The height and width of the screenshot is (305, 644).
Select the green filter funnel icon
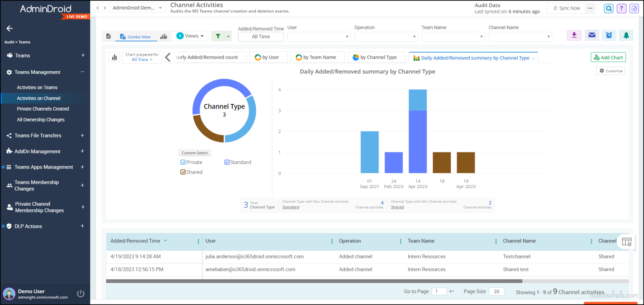218,36
